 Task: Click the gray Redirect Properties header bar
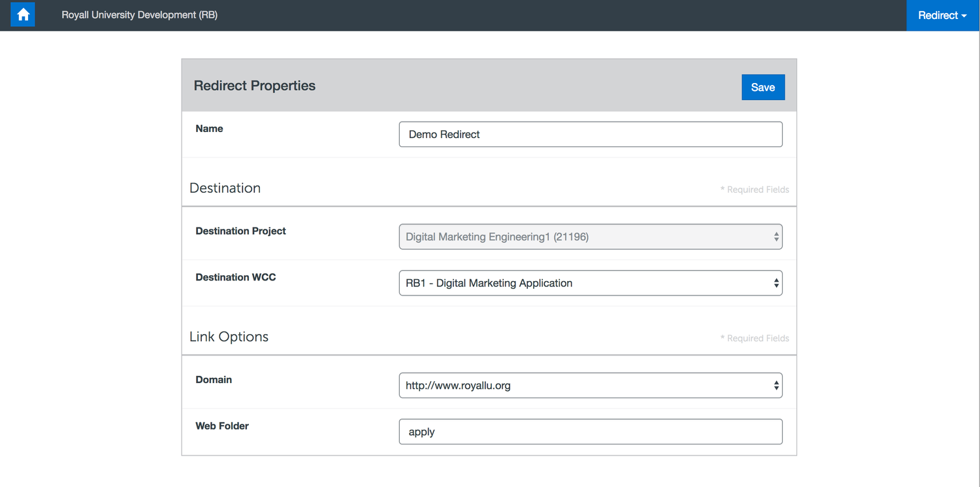pyautogui.click(x=523, y=86)
